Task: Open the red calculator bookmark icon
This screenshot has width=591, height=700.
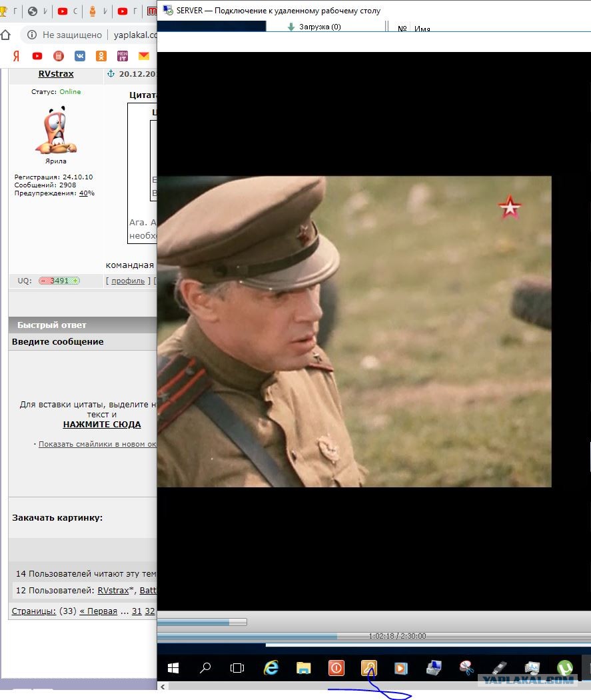Action: [59, 56]
